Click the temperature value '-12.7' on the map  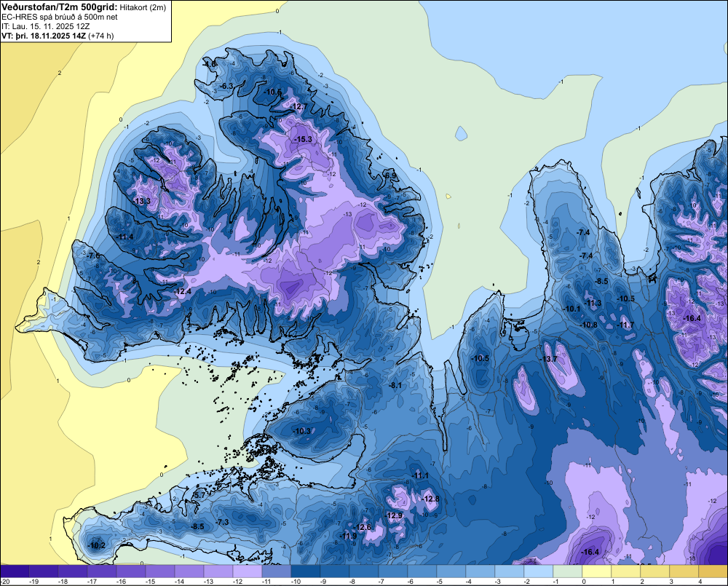tap(298, 107)
